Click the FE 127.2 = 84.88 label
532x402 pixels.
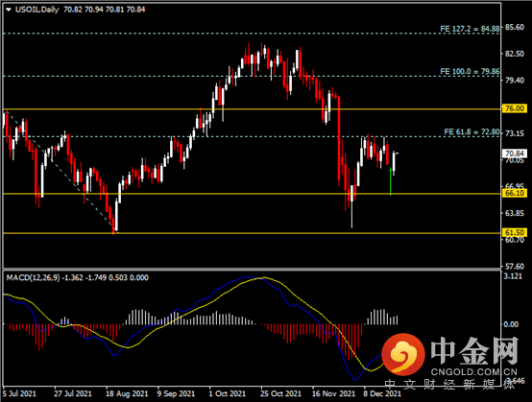tap(470, 29)
